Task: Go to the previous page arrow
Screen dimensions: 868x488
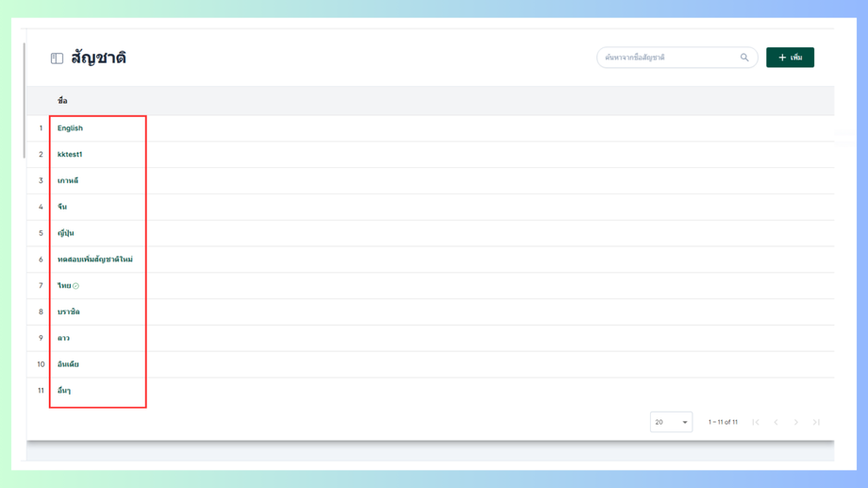Action: click(x=776, y=422)
